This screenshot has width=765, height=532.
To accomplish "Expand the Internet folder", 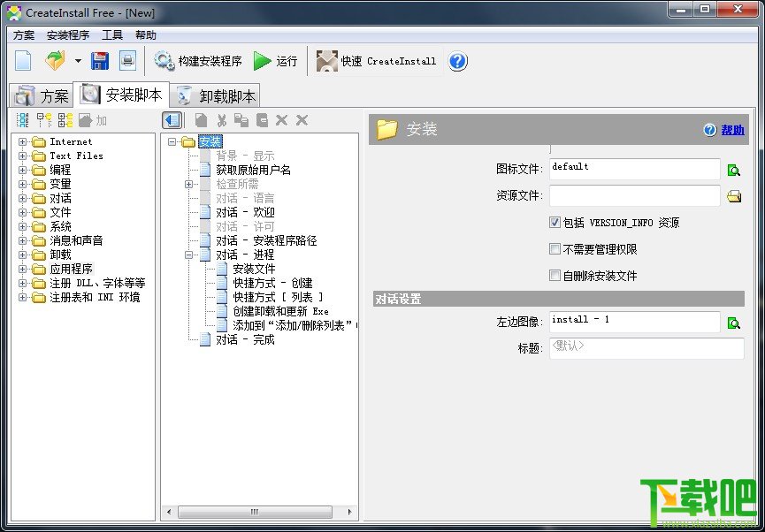I will pyautogui.click(x=22, y=142).
